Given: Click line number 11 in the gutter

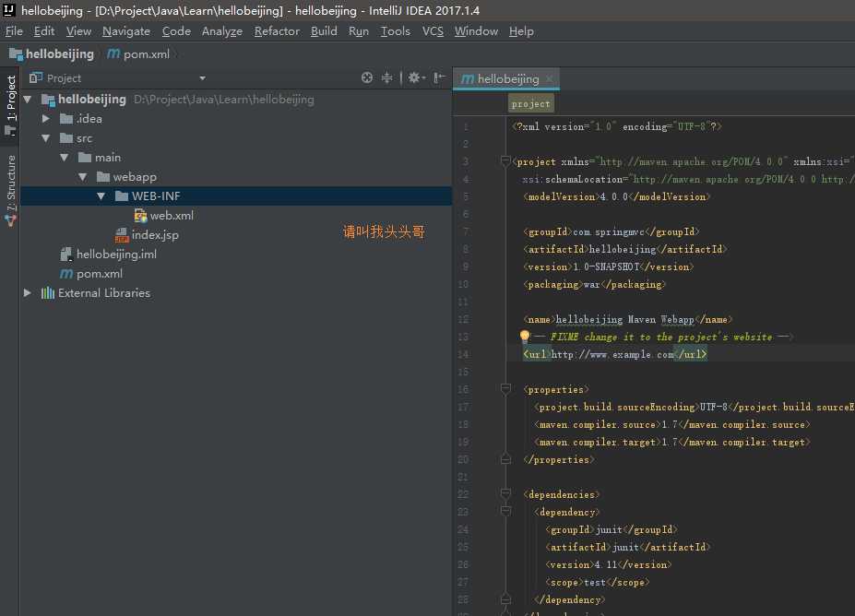Looking at the screenshot, I should 463,302.
